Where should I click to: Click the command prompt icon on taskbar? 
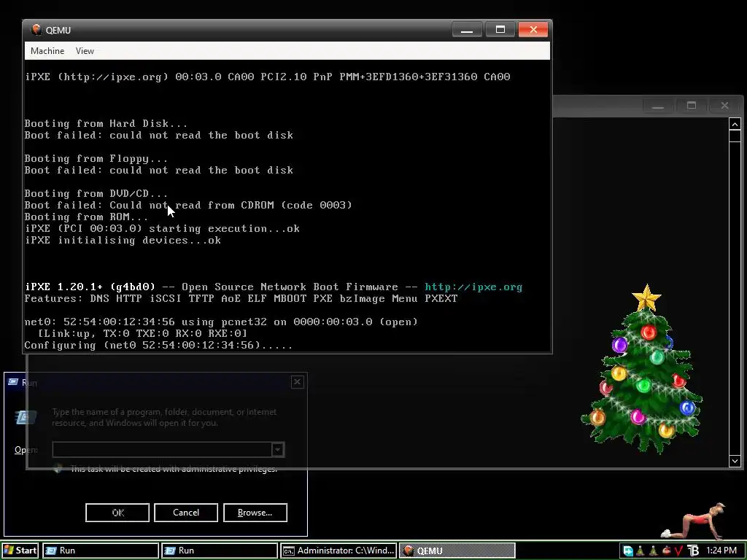[289, 551]
